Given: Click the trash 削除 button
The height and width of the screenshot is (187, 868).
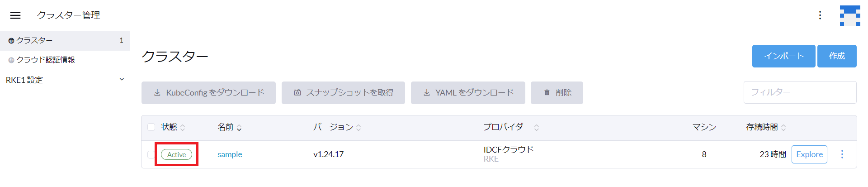Looking at the screenshot, I should coord(557,93).
